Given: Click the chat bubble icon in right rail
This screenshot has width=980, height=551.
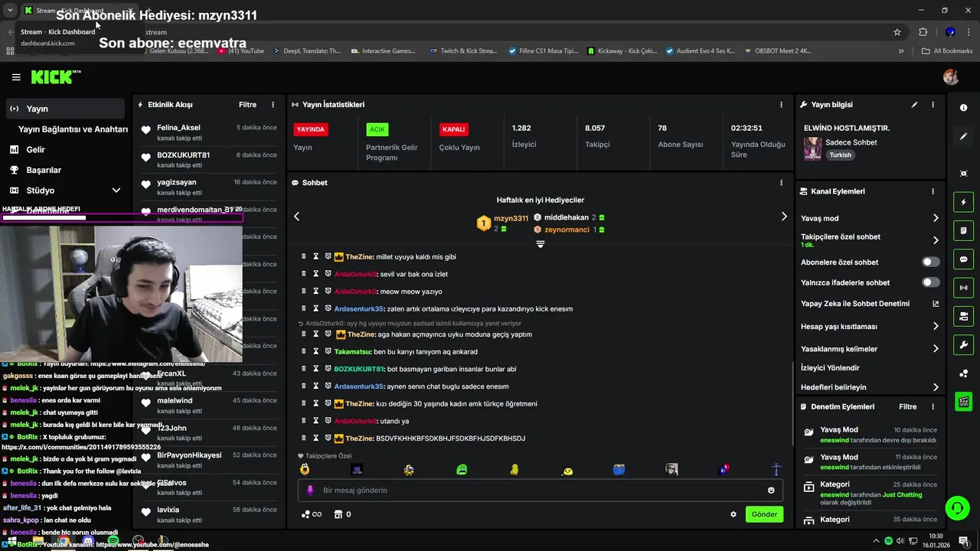Looking at the screenshot, I should pos(963,259).
